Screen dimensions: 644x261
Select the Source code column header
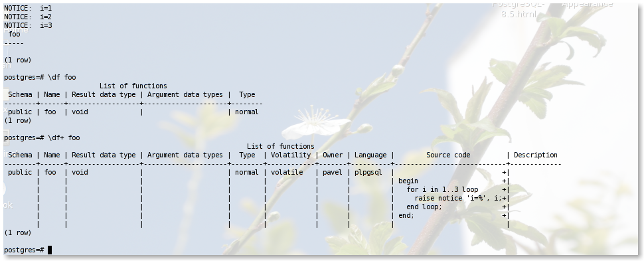[x=448, y=155]
